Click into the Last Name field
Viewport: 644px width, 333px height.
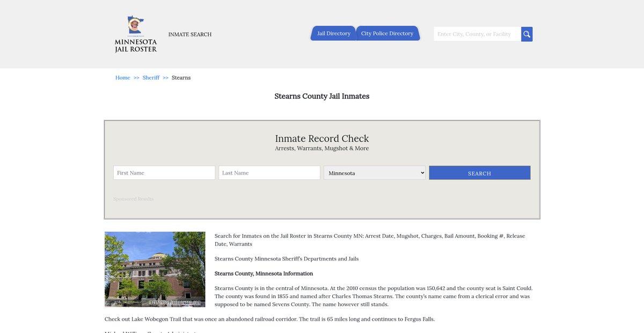pyautogui.click(x=269, y=173)
